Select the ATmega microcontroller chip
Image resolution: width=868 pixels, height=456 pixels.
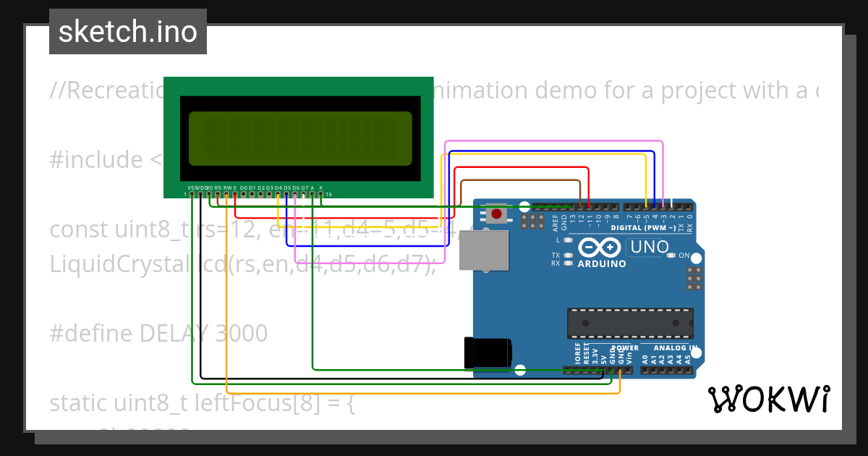pos(629,322)
